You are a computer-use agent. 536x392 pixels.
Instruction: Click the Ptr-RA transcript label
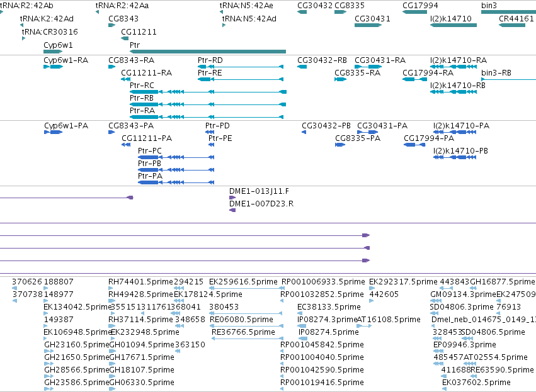[x=142, y=111]
